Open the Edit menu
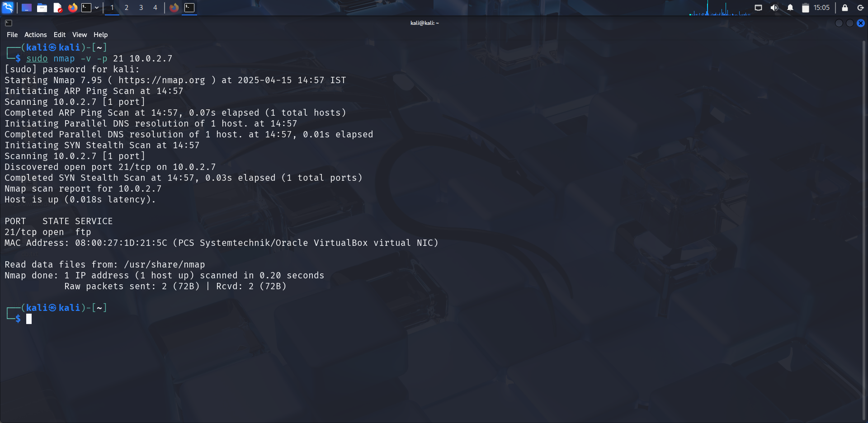Viewport: 868px width, 423px height. [59, 35]
